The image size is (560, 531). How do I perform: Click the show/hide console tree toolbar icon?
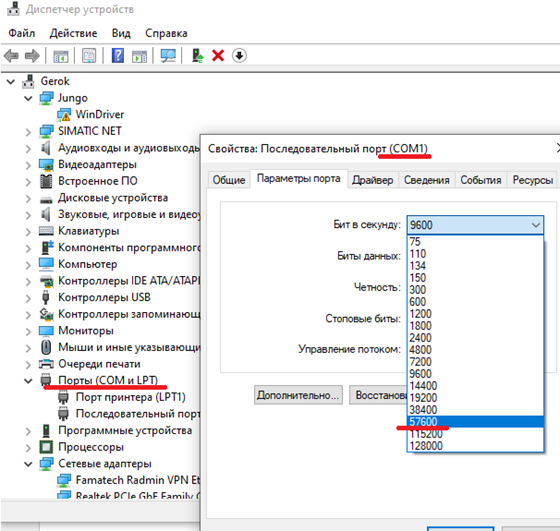(60, 56)
